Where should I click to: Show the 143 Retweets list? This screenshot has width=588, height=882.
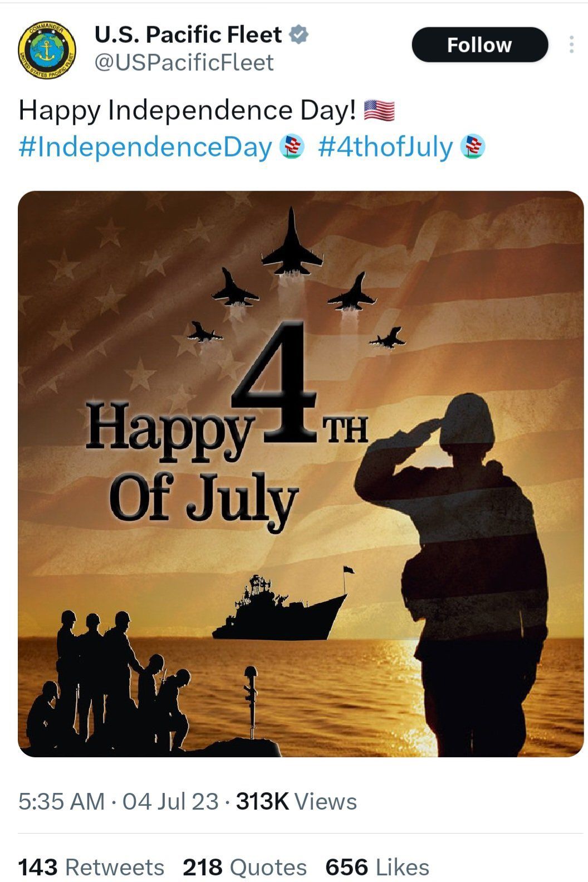(91, 867)
